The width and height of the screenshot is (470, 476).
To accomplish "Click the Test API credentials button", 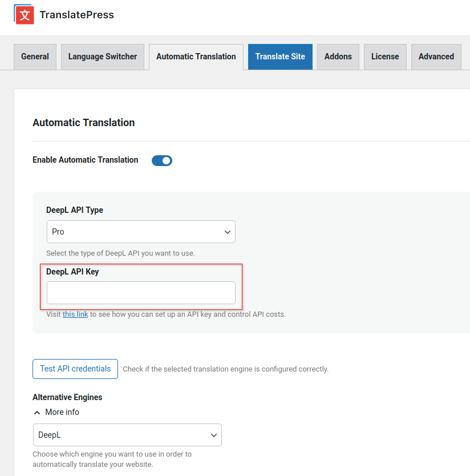I will [75, 369].
